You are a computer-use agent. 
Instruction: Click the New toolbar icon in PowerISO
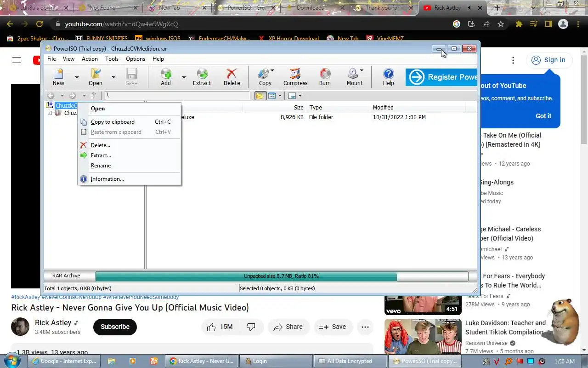[58, 77]
